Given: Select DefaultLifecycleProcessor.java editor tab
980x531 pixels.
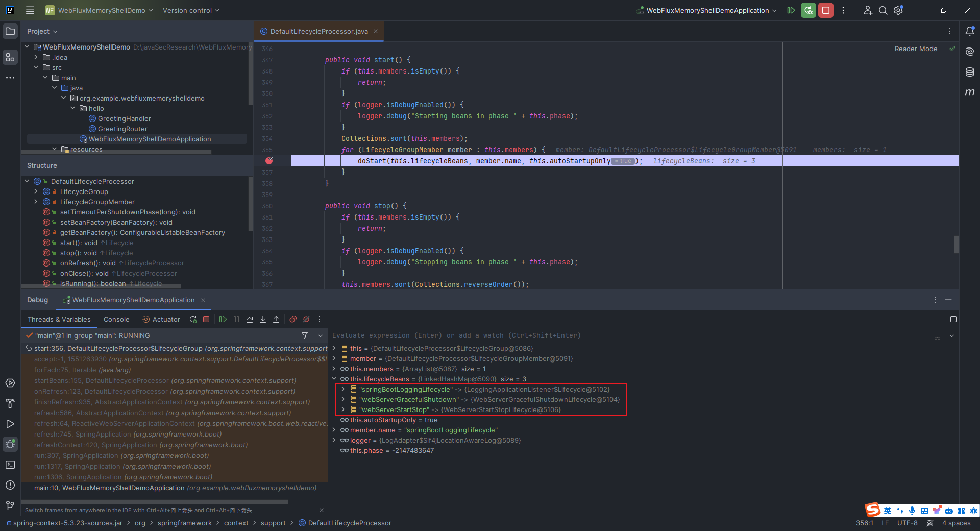Looking at the screenshot, I should 319,31.
